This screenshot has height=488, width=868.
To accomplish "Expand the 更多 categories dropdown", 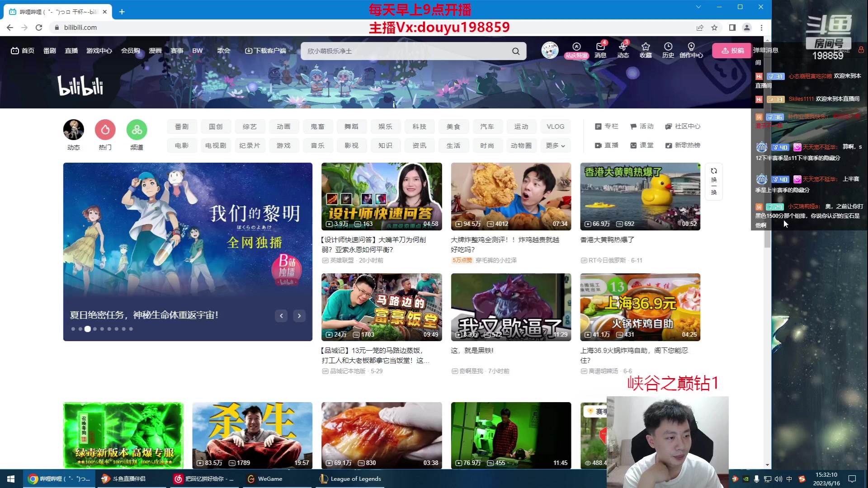I will click(555, 145).
